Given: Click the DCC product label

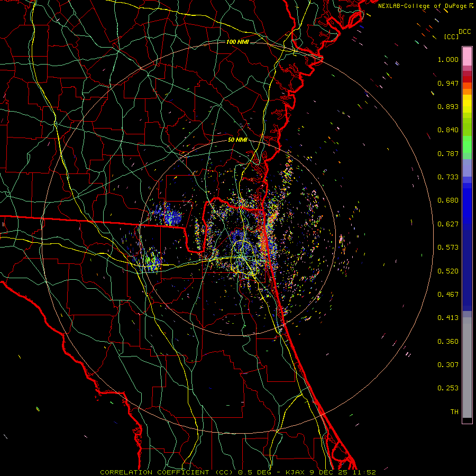Looking at the screenshot, I should point(464,32).
